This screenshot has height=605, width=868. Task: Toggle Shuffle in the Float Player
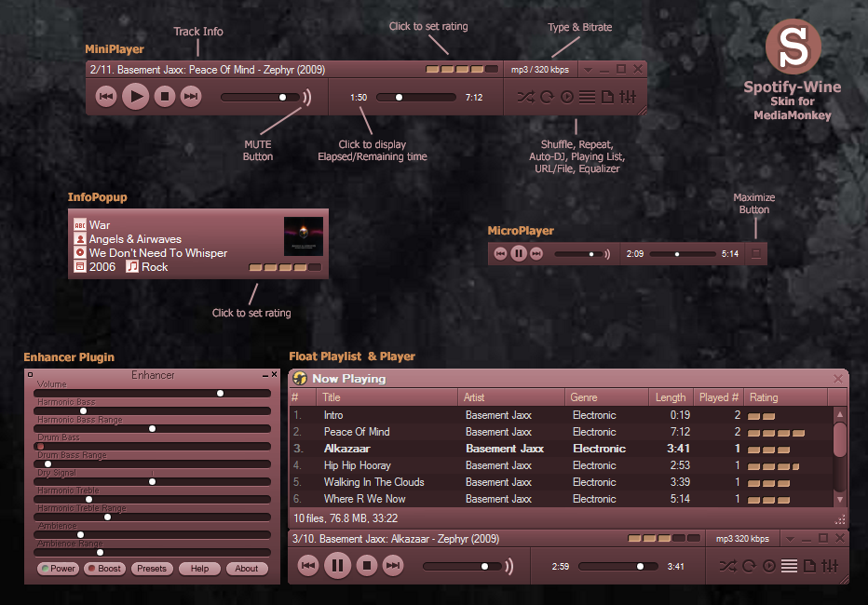point(727,566)
